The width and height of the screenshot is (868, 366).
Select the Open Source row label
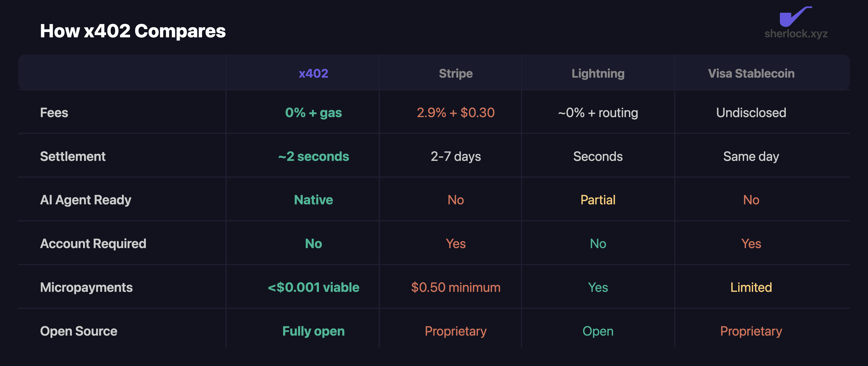79,331
